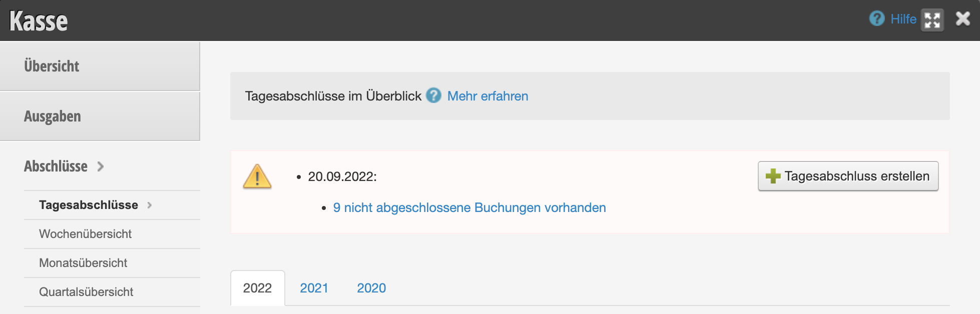Viewport: 980px width, 314px height.
Task: Click the yellow warning triangle icon
Action: pyautogui.click(x=257, y=176)
